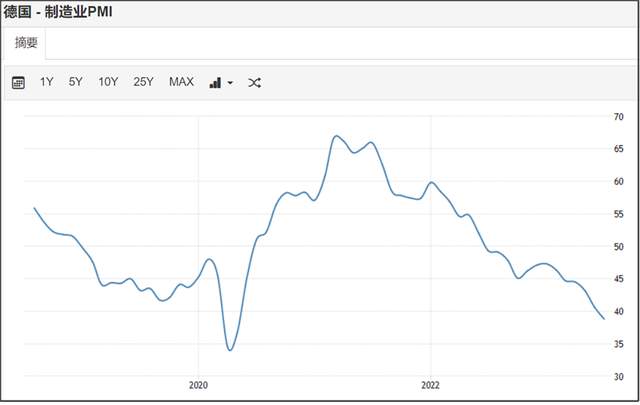640x405 pixels.
Task: Click the 70 y-axis value
Action: click(x=619, y=117)
